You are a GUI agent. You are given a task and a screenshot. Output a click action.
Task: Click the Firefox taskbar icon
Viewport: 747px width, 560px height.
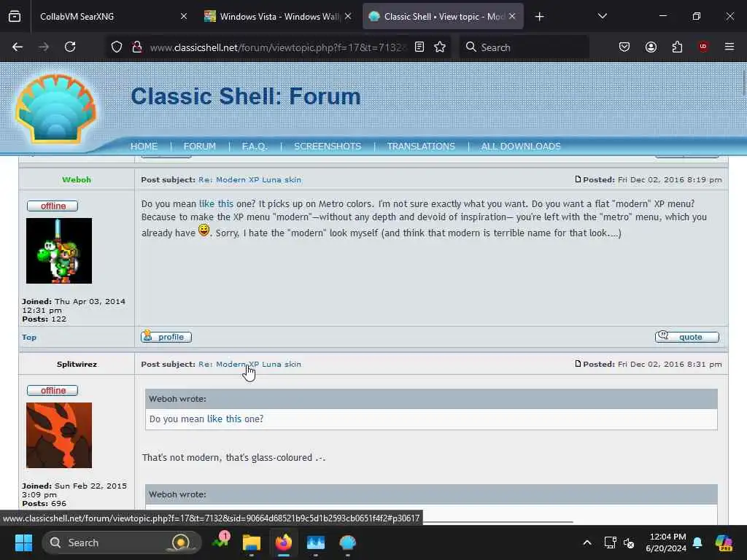(x=284, y=542)
